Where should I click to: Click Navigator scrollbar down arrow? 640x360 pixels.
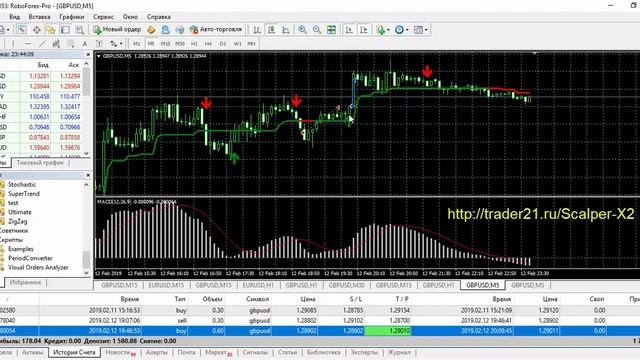[86, 273]
